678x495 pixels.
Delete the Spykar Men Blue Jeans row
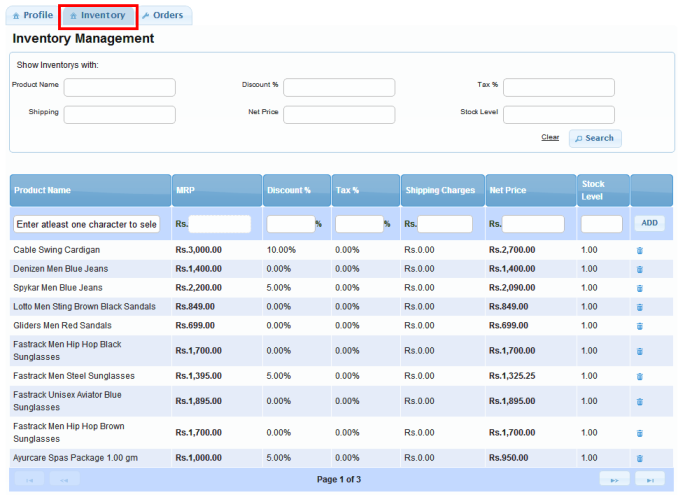pos(640,288)
